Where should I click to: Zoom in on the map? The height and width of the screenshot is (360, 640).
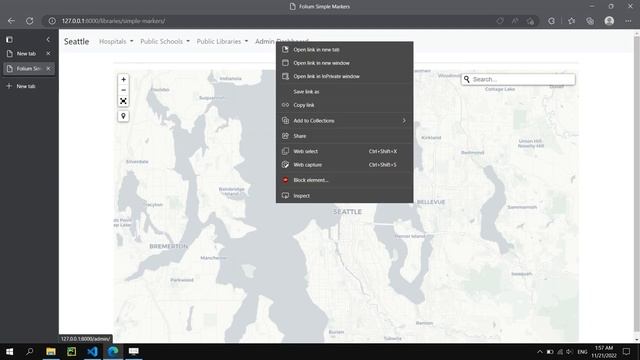[123, 80]
